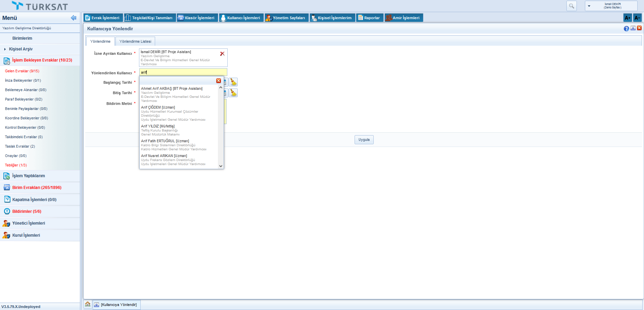
Task: Clear the Bitiş Tarihi field with the broom icon
Action: click(x=233, y=93)
